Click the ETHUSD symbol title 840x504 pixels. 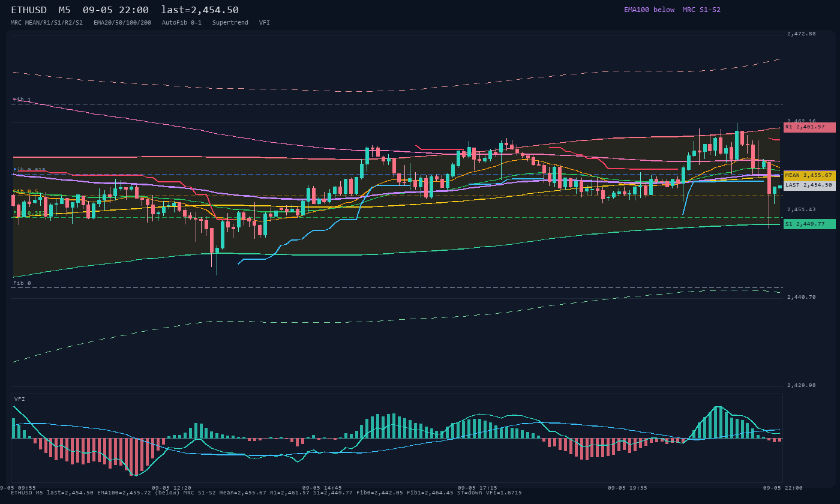point(29,10)
